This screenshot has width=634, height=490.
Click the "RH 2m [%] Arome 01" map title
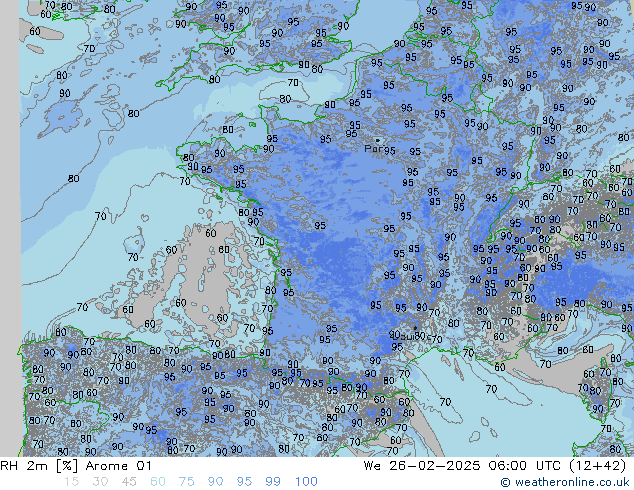coord(76,466)
